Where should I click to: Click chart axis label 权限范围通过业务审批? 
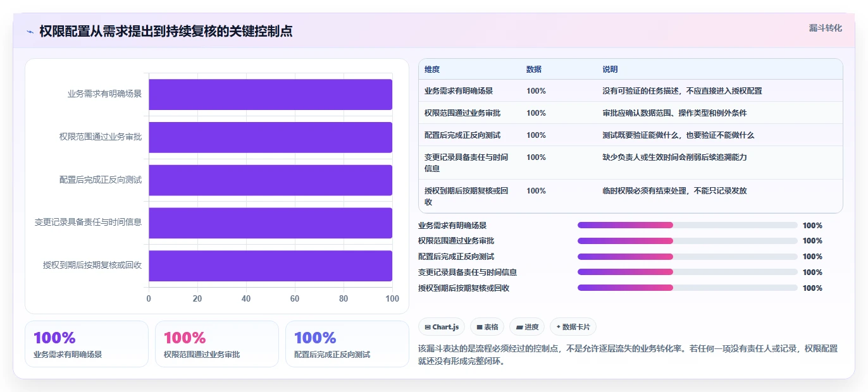pyautogui.click(x=101, y=137)
